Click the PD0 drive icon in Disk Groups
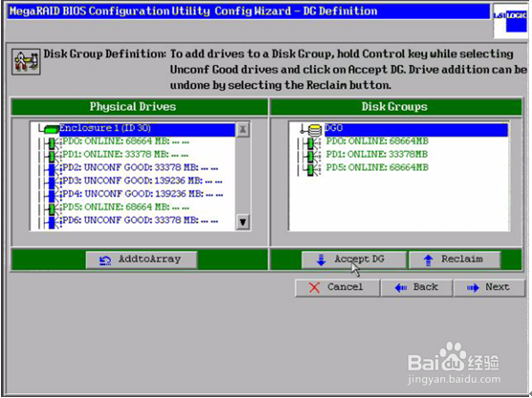 tap(310, 143)
